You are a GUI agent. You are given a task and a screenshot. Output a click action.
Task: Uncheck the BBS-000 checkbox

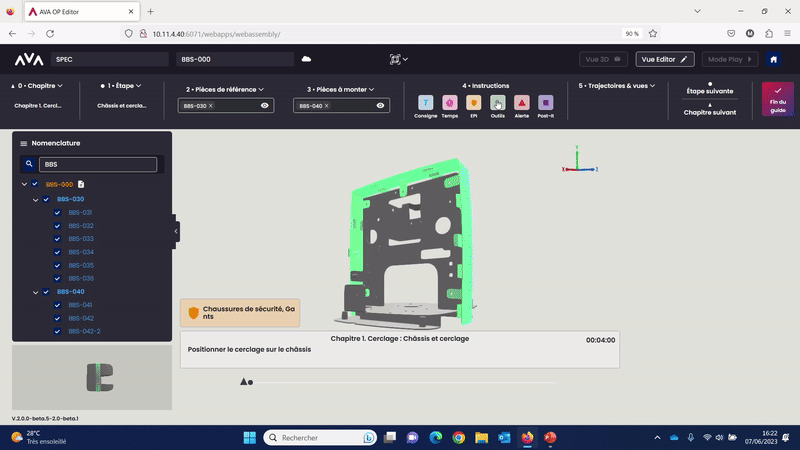click(x=35, y=184)
